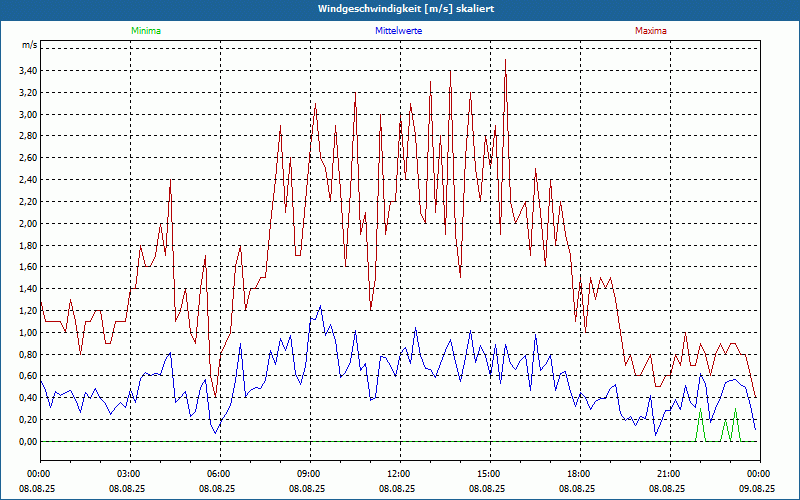
Task: Click the 0,80 y-axis value
Action: 28,354
